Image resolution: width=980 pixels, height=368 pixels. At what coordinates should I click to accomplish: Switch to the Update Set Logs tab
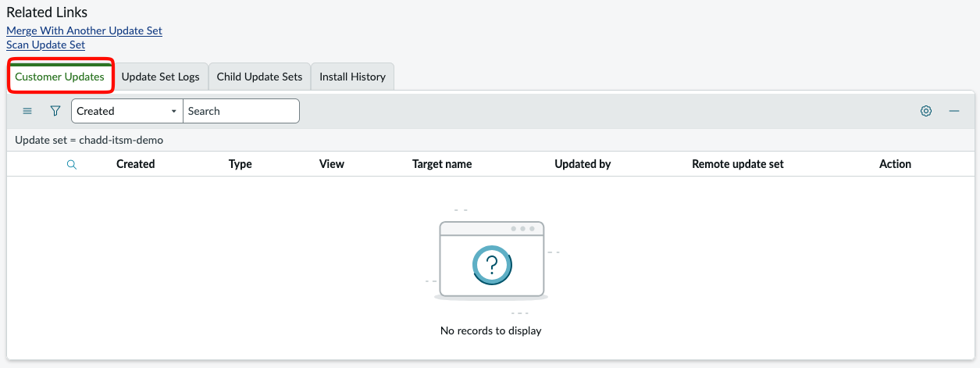(160, 77)
